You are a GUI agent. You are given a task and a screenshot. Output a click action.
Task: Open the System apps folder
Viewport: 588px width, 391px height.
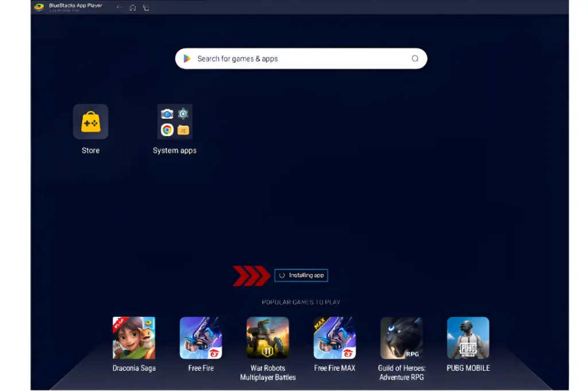point(175,122)
